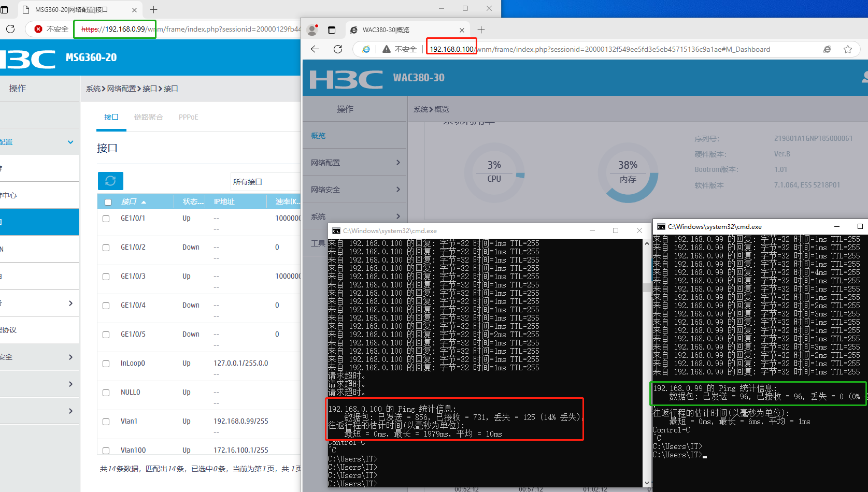Image resolution: width=868 pixels, height=492 pixels.
Task: Click the scroll-down arrow in the left cmd window
Action: coord(647,483)
